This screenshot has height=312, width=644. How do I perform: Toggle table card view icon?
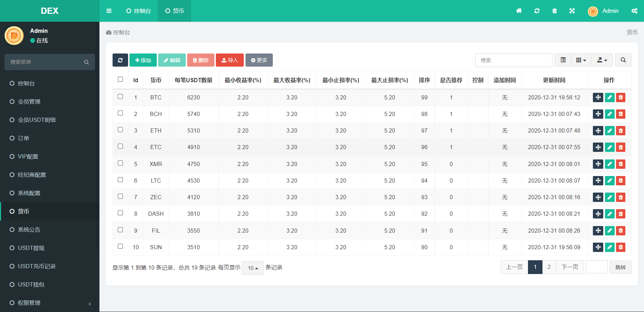[563, 60]
